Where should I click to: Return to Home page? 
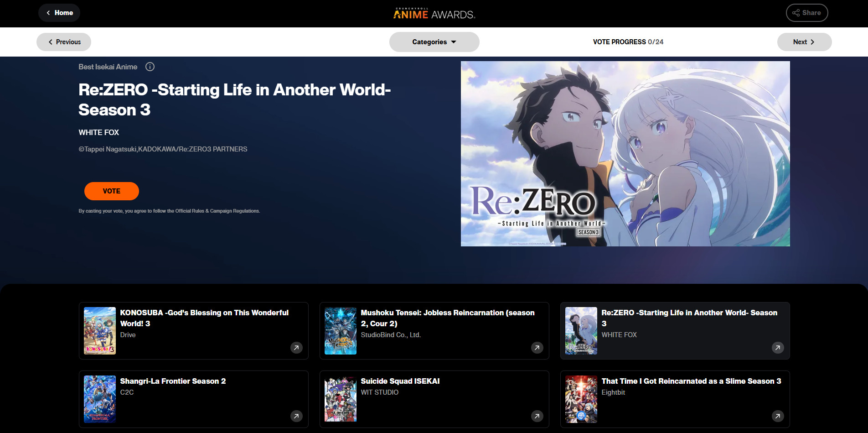pyautogui.click(x=59, y=13)
